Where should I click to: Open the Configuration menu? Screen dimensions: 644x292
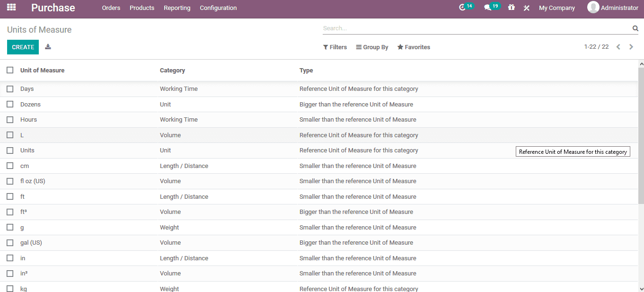[218, 8]
